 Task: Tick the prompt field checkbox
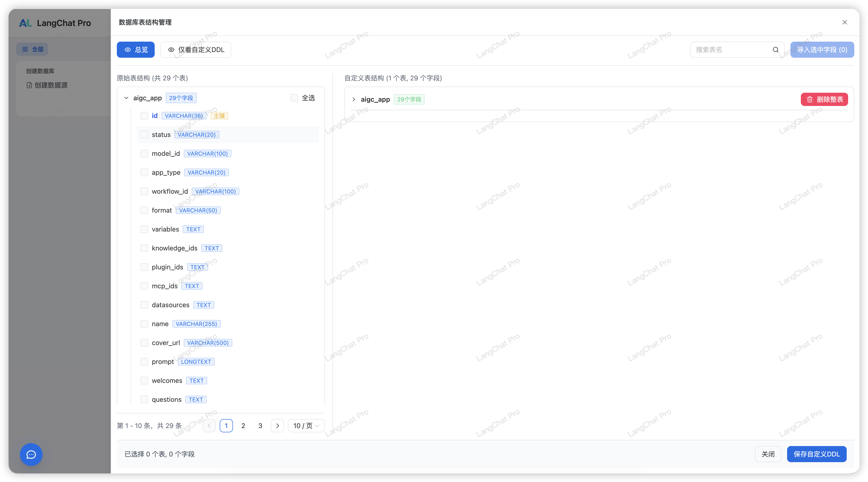point(144,362)
